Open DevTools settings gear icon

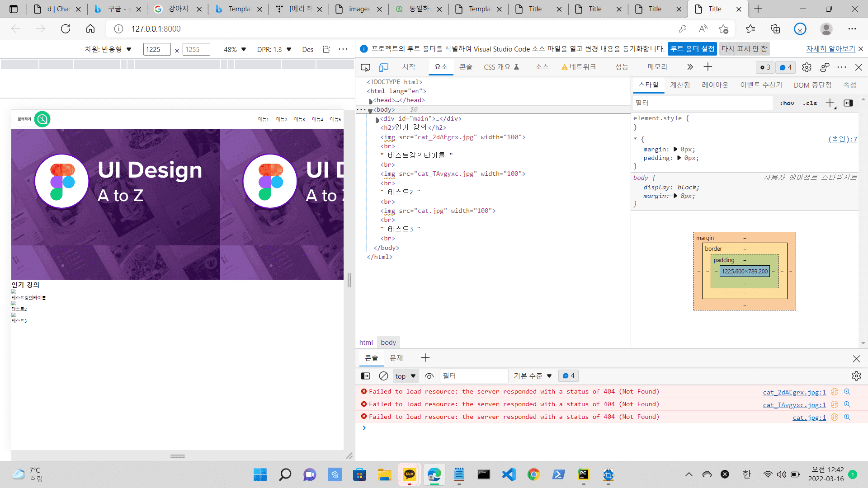pos(807,67)
